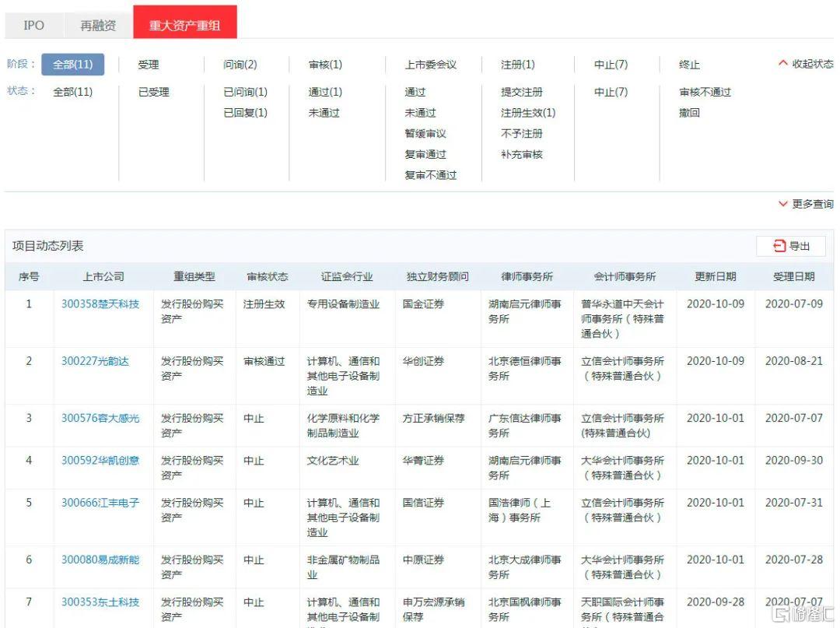Open company 300592华凯创意
Viewport: 840px width, 628px height.
pos(100,460)
